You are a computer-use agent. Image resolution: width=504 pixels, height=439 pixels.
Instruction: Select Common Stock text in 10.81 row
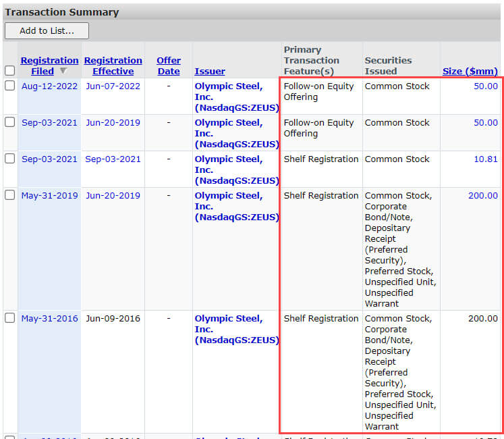point(397,159)
